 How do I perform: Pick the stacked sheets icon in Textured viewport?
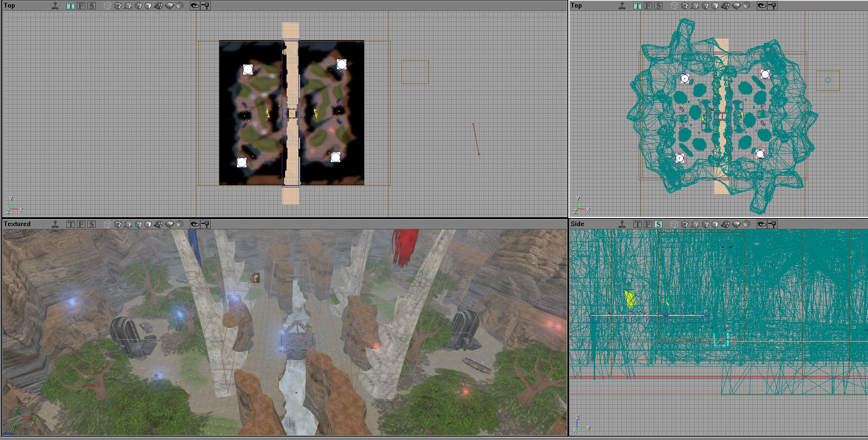(180, 224)
